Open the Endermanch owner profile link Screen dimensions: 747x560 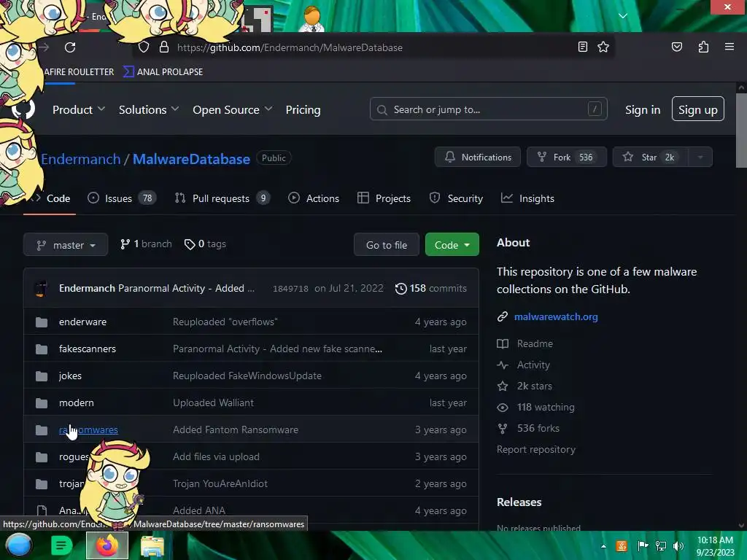80,159
